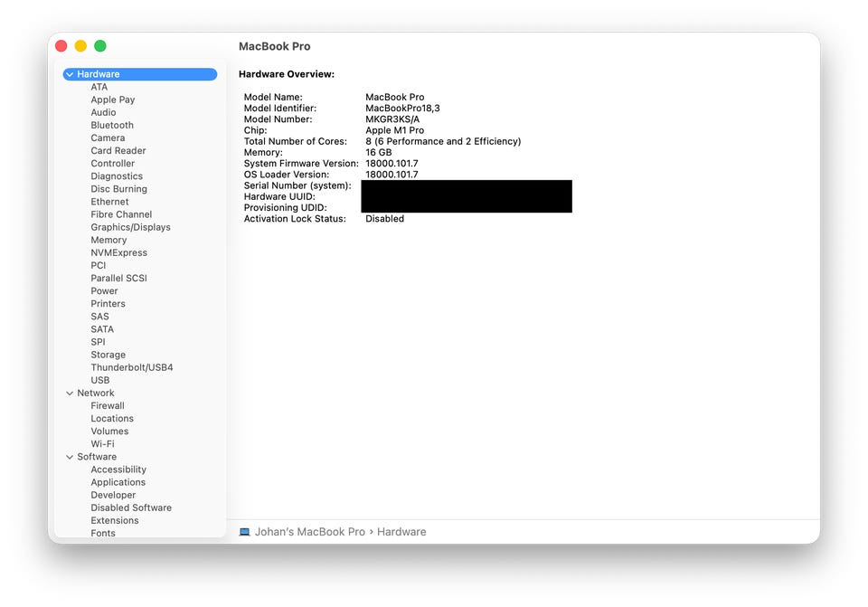Viewport: 868px width, 607px height.
Task: Select the Hardware category header
Action: click(x=98, y=74)
